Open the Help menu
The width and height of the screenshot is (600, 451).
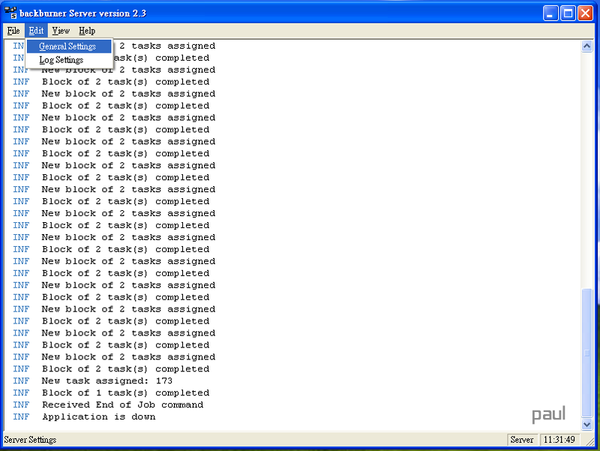(87, 31)
